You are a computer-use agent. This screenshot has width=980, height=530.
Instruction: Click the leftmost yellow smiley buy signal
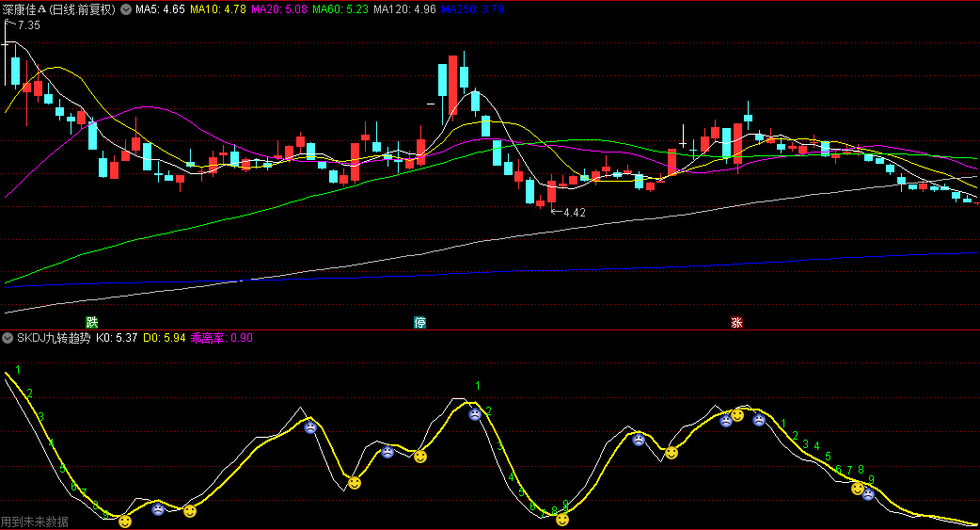tap(125, 521)
